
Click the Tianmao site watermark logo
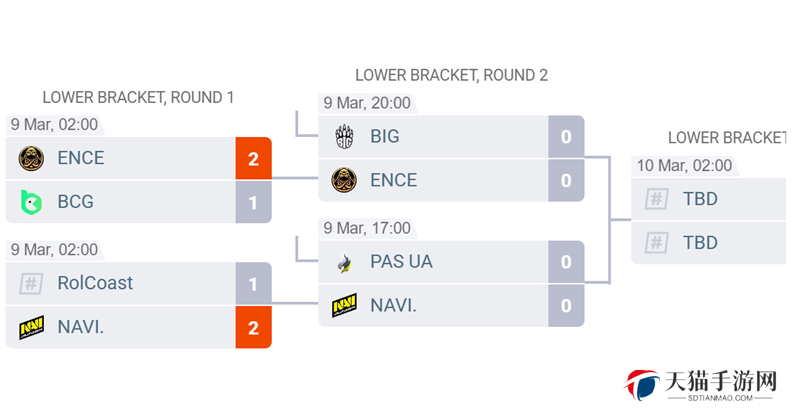(x=701, y=386)
